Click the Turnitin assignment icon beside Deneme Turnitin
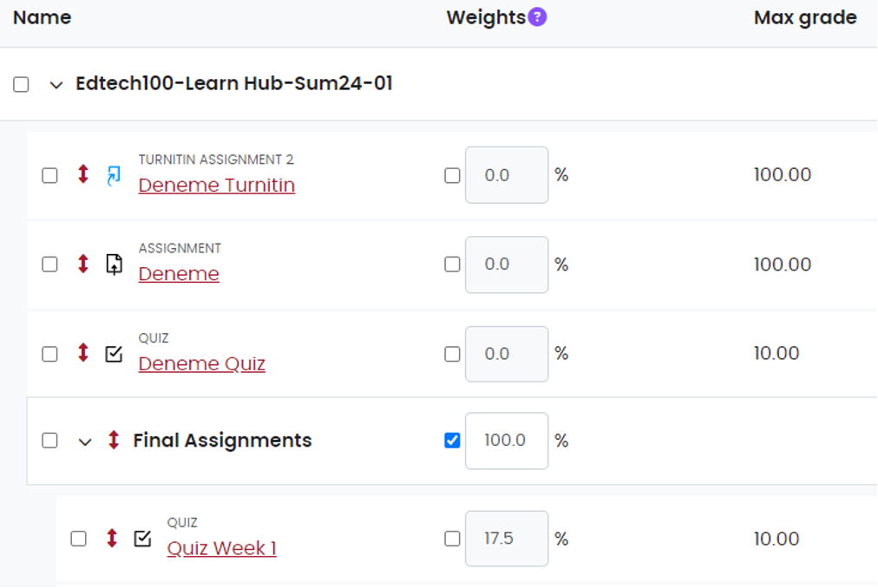The height and width of the screenshot is (588, 878). [x=114, y=176]
